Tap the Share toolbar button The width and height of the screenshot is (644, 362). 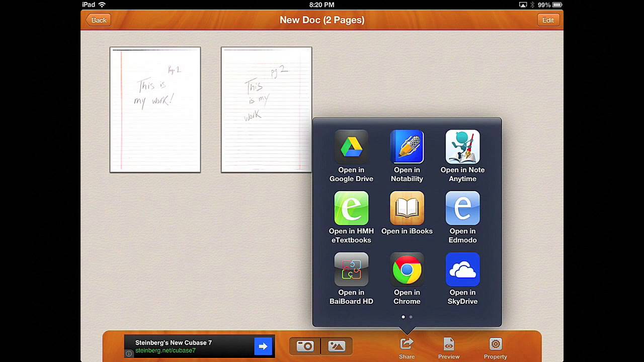pyautogui.click(x=407, y=348)
